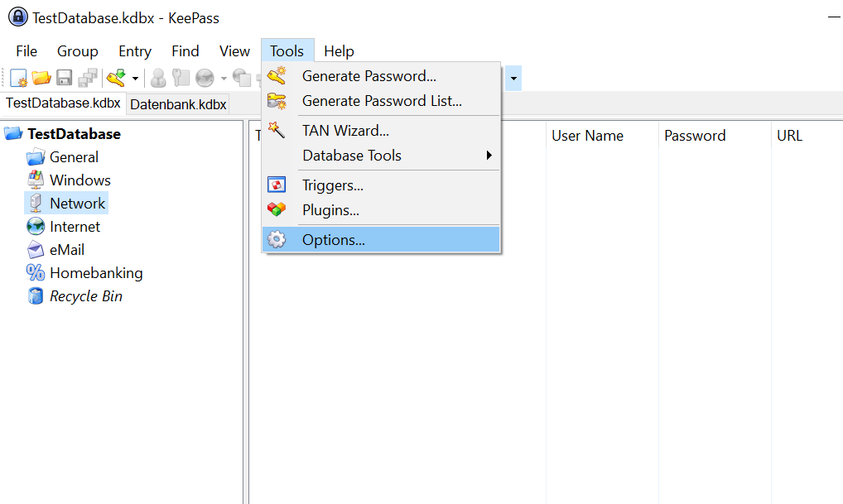
Task: Open the dropdown arrow beside the globe icon
Action: click(x=224, y=79)
